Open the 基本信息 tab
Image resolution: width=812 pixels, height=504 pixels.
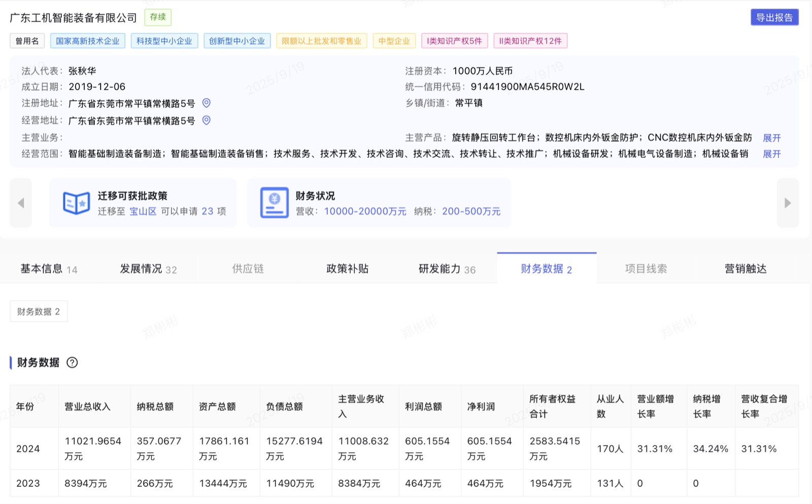(x=49, y=269)
